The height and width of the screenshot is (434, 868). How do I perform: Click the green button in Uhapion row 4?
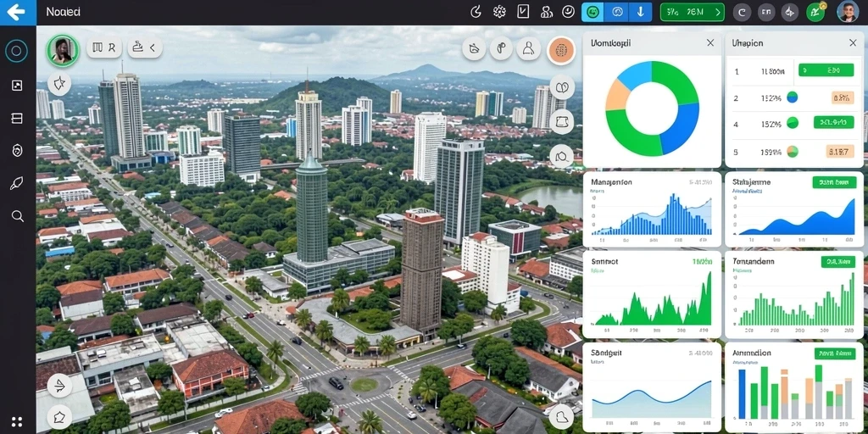[x=834, y=123]
